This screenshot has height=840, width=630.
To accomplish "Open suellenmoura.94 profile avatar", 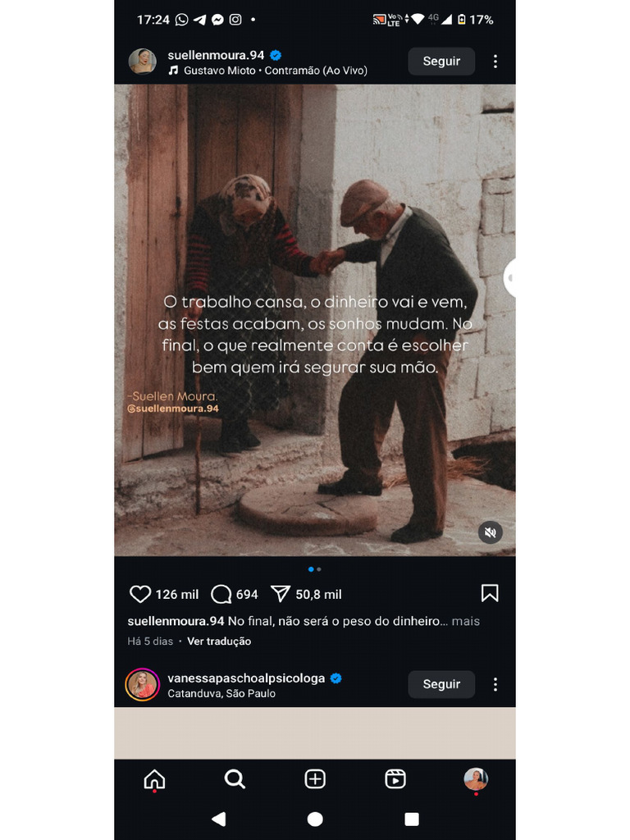I will [143, 61].
